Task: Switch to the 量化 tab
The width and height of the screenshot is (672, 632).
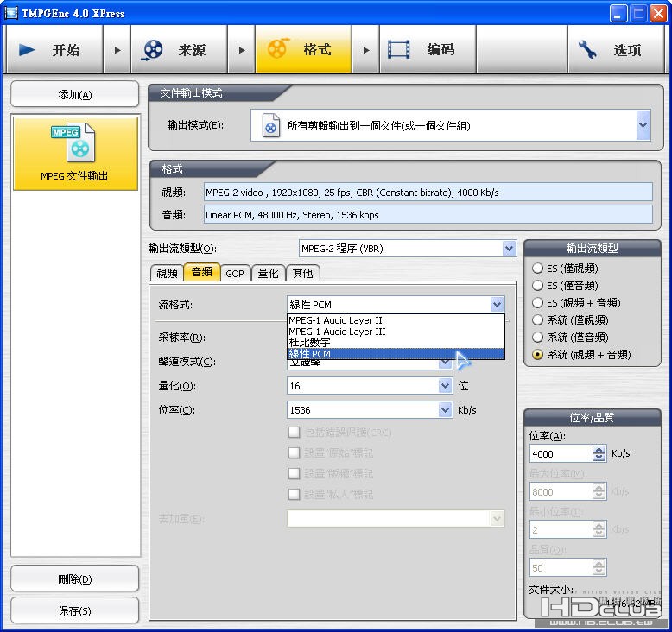Action: [269, 273]
